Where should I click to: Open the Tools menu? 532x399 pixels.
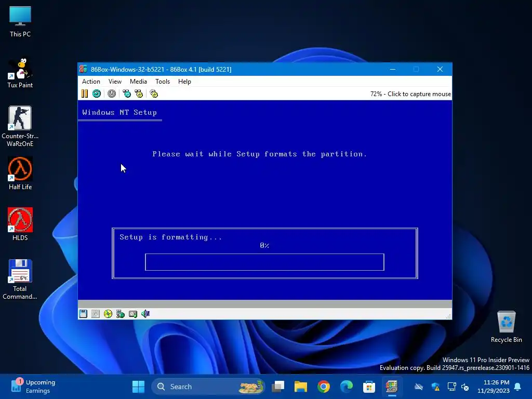[x=163, y=82]
